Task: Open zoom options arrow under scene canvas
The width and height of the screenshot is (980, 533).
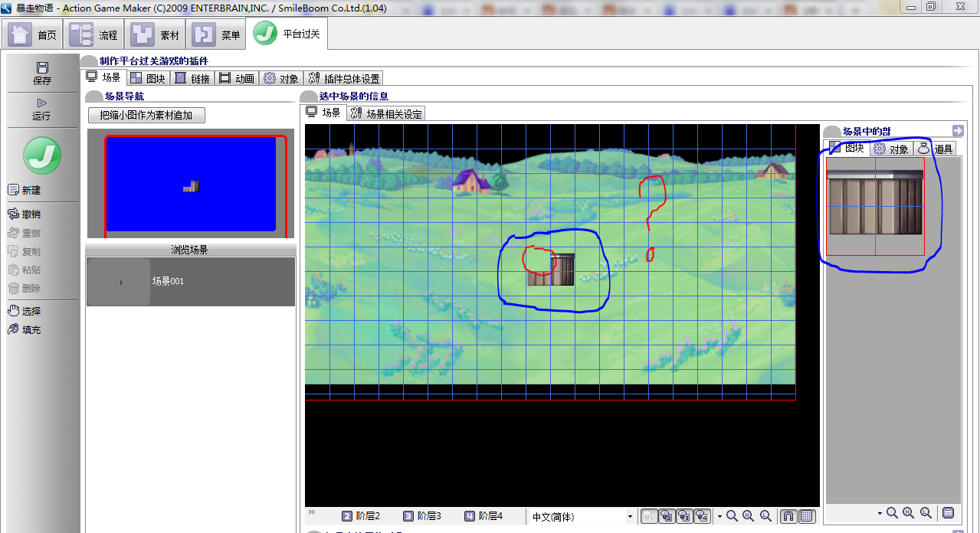Action: click(x=719, y=517)
